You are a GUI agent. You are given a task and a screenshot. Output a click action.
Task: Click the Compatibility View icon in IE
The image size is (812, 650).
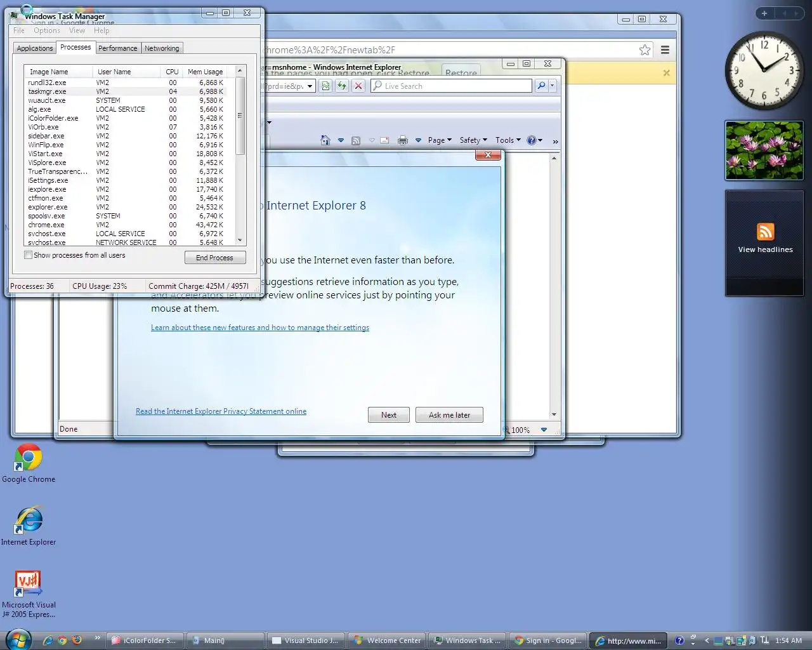point(325,86)
